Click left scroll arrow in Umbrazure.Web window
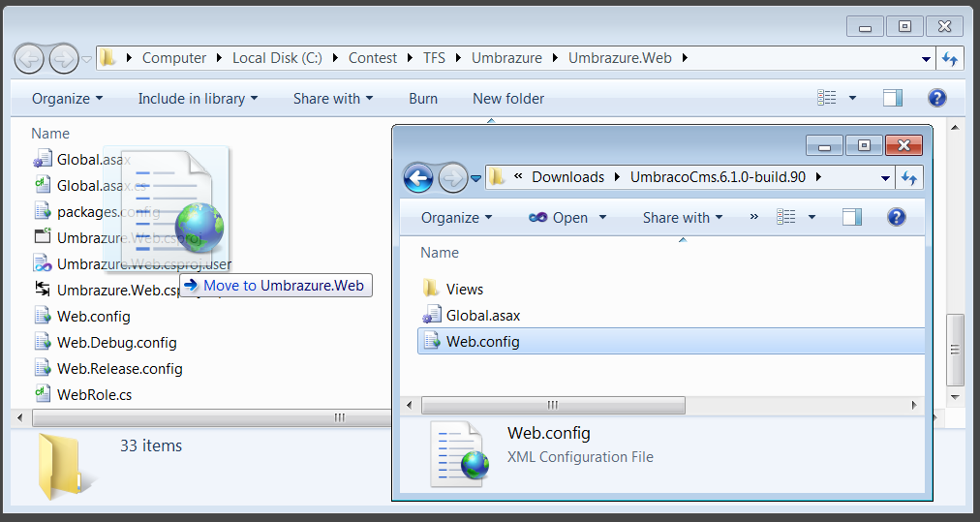This screenshot has height=522, width=980. pyautogui.click(x=20, y=417)
